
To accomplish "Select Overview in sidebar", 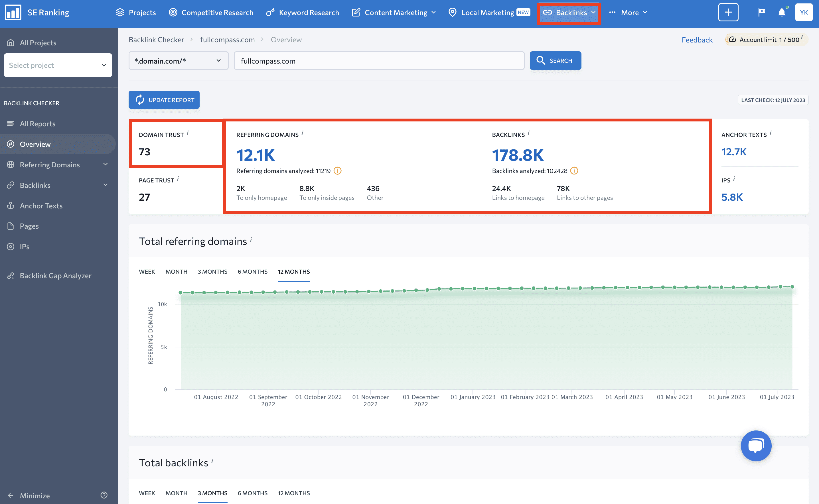I will [58, 144].
